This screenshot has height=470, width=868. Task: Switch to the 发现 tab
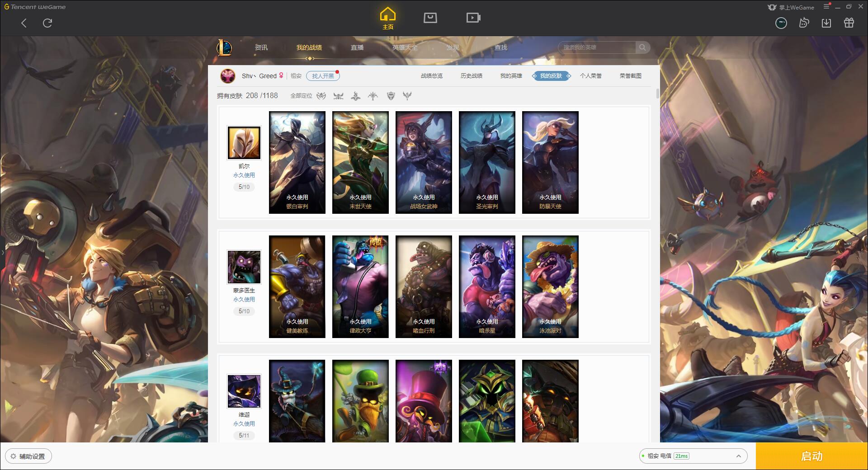click(453, 47)
